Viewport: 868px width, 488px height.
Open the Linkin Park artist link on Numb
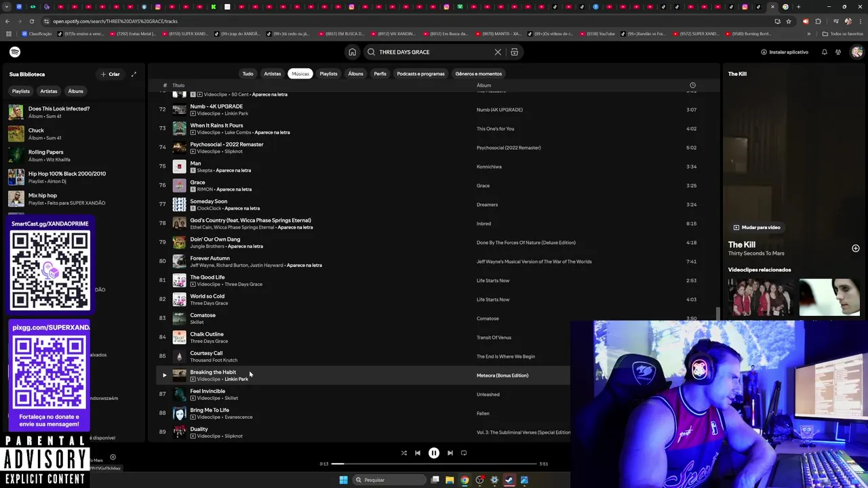tap(237, 113)
